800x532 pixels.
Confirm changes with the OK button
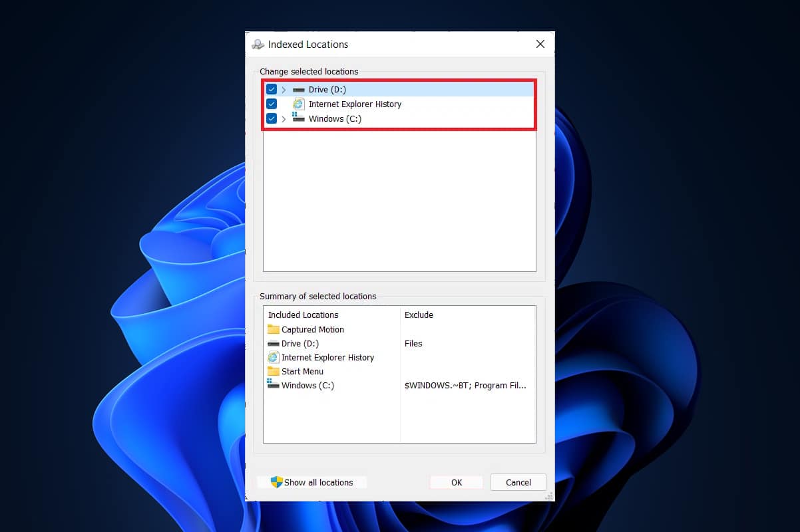point(456,482)
